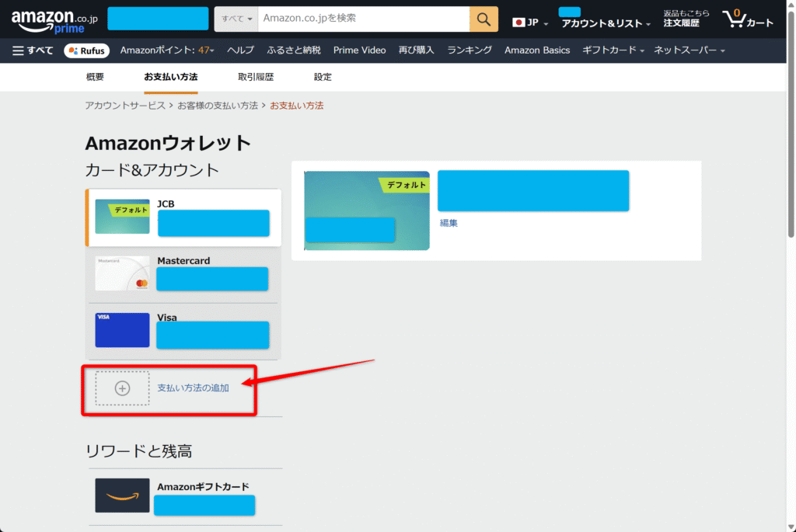Screen dimensions: 796x532
Task: Launch the Rufus assistant
Action: 86,50
